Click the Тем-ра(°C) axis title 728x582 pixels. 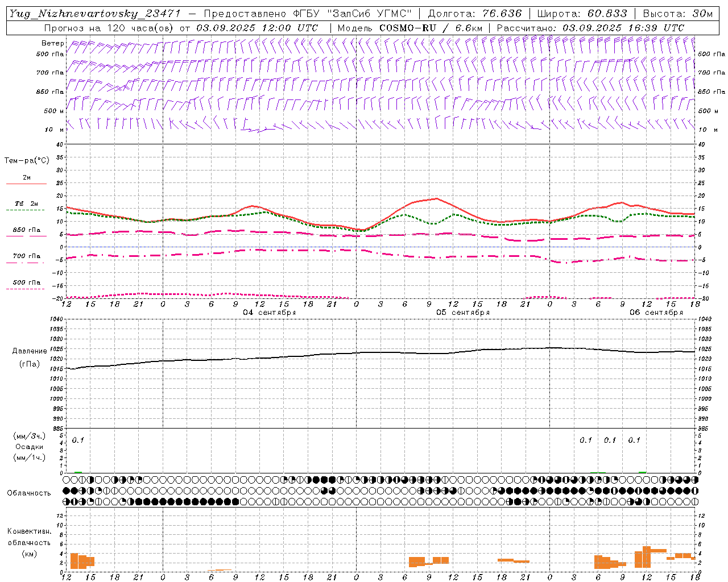click(27, 161)
